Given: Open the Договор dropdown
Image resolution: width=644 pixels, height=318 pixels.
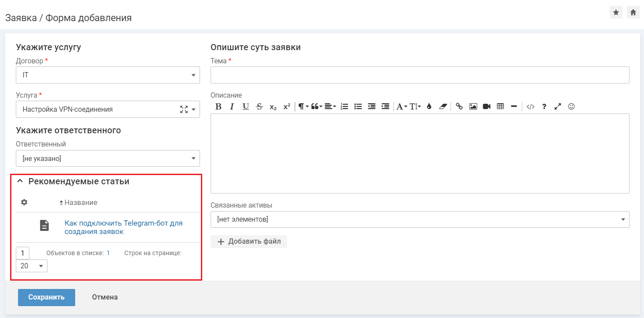Looking at the screenshot, I should (108, 75).
